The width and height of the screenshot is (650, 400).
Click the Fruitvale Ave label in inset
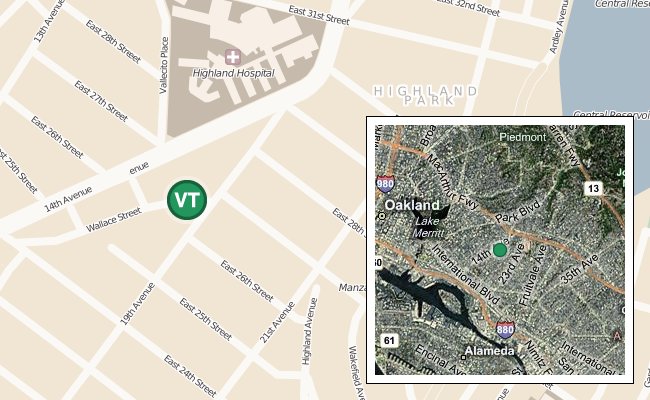tap(533, 276)
